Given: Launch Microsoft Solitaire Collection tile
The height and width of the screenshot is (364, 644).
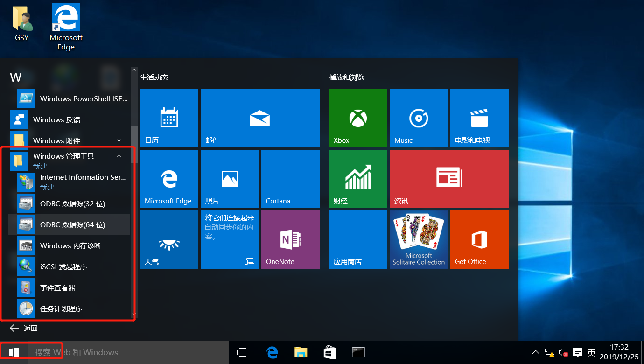Looking at the screenshot, I should click(x=419, y=239).
